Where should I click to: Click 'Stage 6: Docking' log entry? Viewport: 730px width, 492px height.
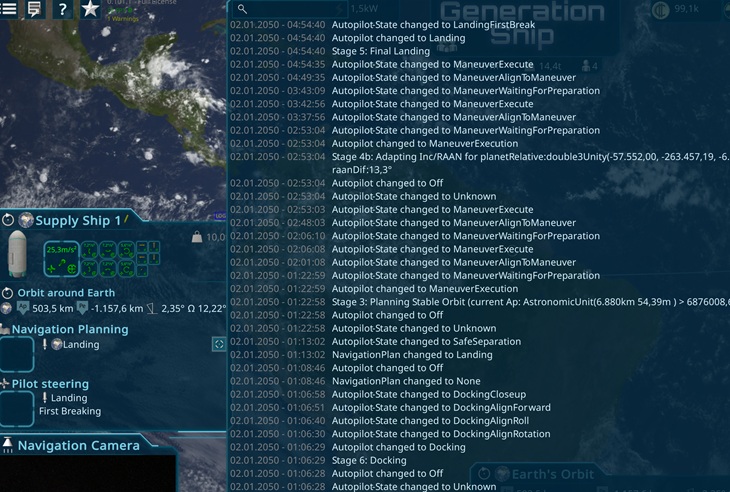[369, 460]
